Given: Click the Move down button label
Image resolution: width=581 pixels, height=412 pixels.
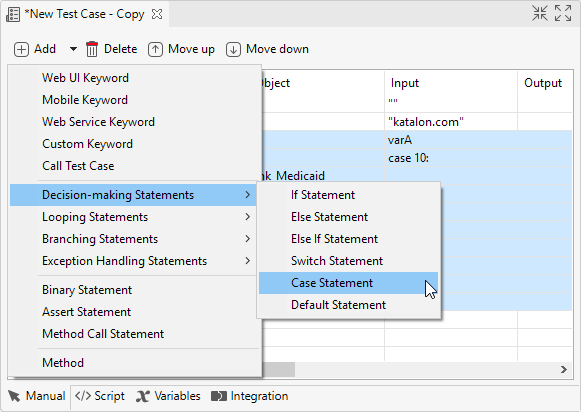Looking at the screenshot, I should coord(277,49).
